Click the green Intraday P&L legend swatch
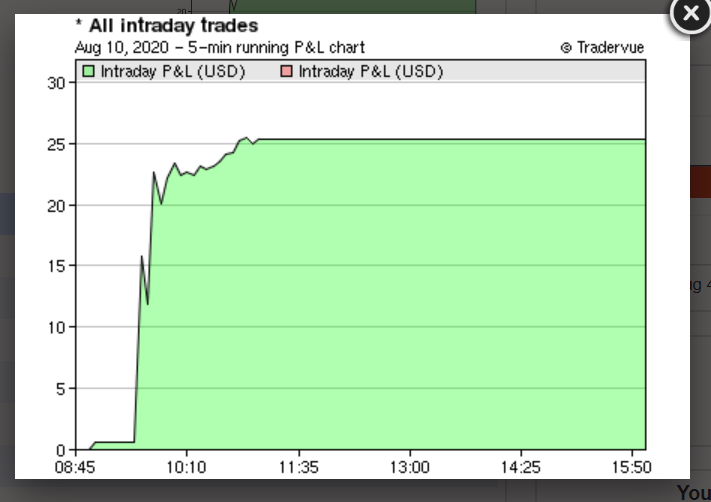 coord(89,71)
